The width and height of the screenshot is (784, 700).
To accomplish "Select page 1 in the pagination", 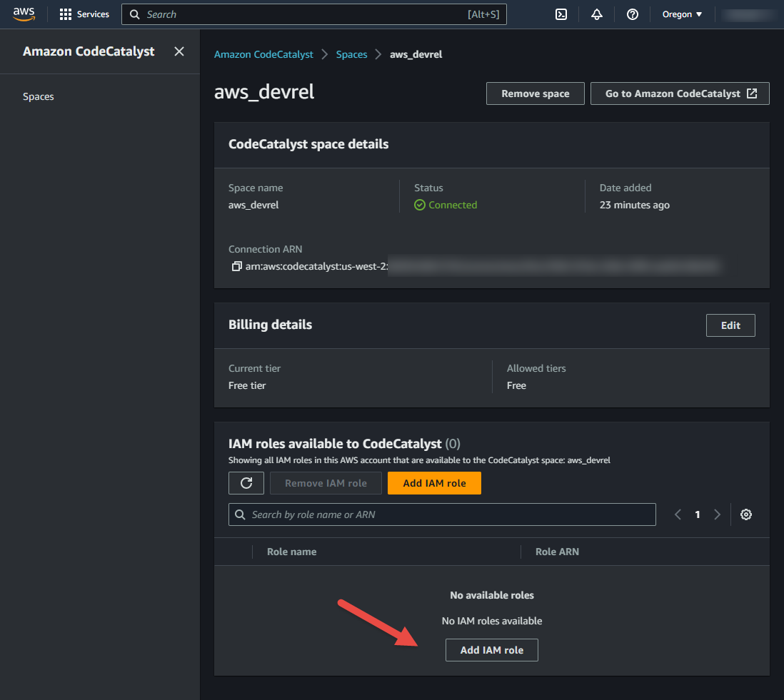I will 697,514.
